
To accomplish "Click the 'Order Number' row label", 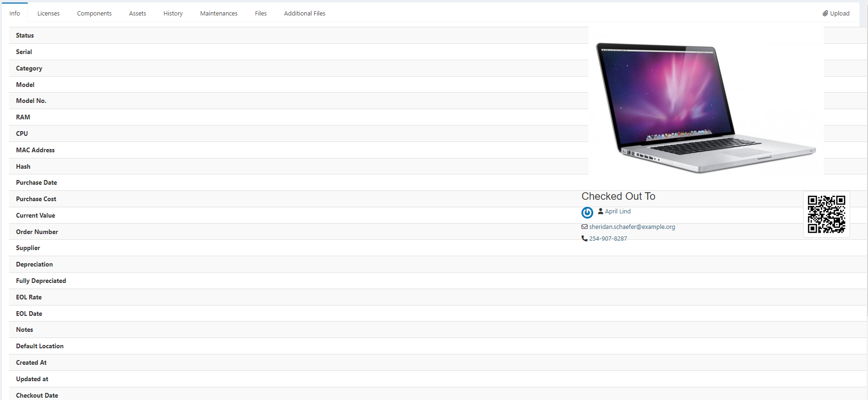I will pyautogui.click(x=37, y=232).
